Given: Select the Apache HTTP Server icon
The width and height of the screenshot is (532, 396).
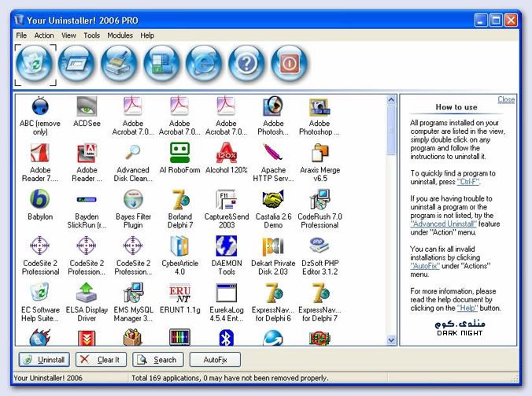Looking at the screenshot, I should pyautogui.click(x=273, y=152).
